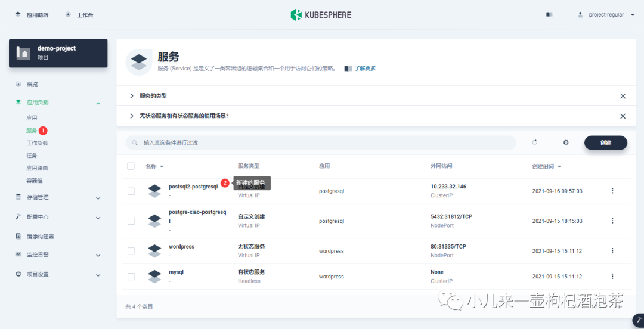Select 应用 in the sidebar
644x329 pixels.
pyautogui.click(x=32, y=118)
